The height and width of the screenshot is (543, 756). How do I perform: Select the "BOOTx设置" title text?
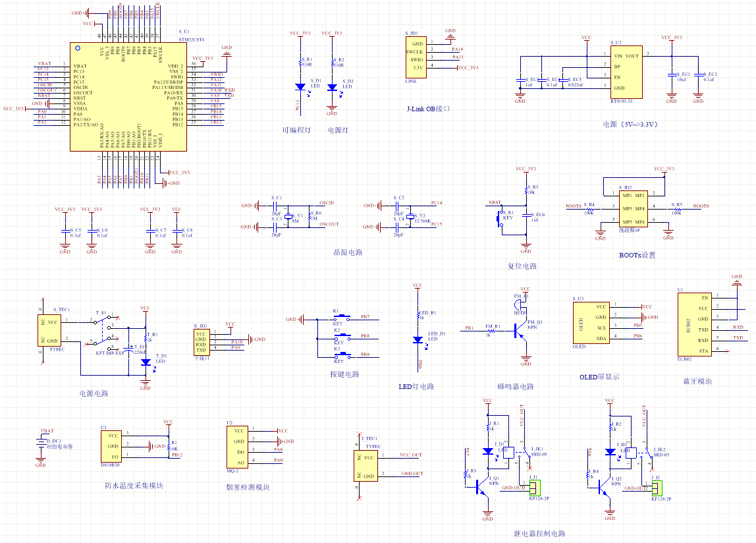coord(637,255)
